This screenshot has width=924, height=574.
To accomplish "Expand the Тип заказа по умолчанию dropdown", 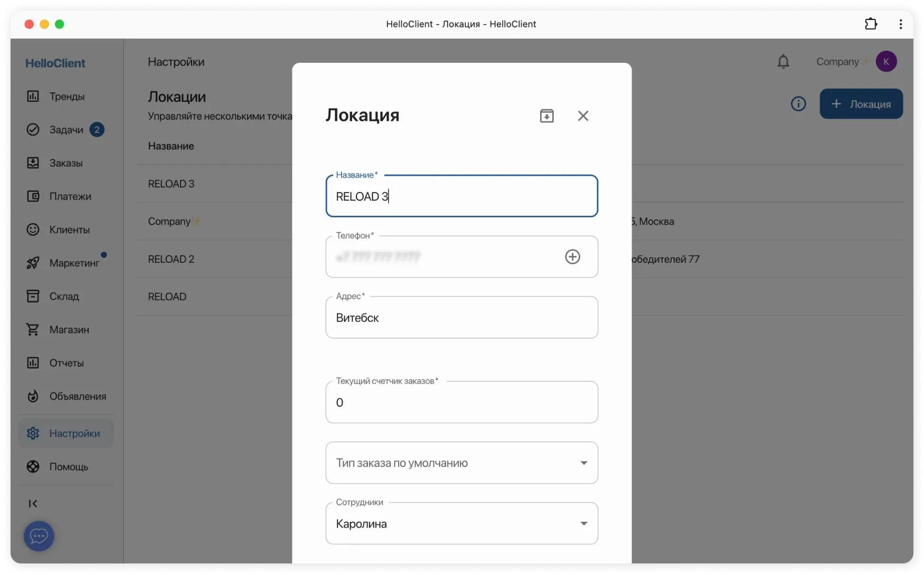I will tap(583, 463).
